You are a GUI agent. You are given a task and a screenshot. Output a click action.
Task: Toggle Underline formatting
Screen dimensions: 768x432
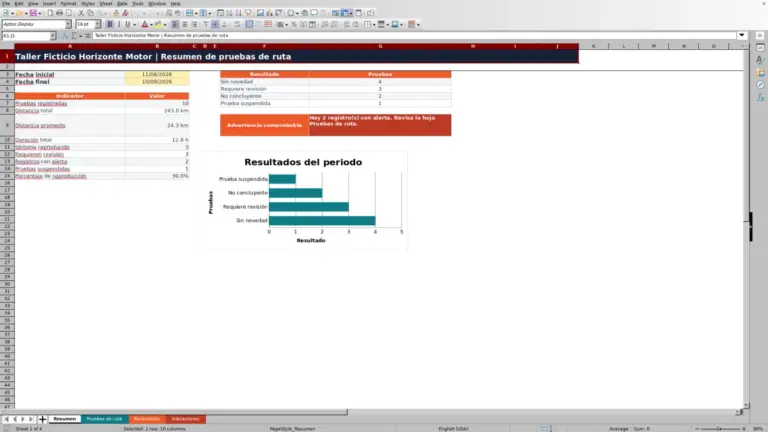point(128,24)
